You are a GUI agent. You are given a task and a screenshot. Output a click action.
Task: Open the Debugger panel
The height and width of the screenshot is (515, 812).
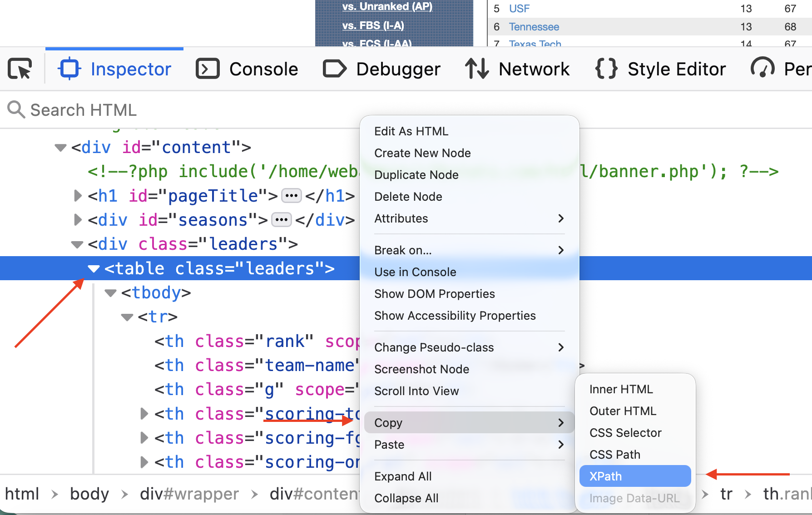click(x=381, y=69)
